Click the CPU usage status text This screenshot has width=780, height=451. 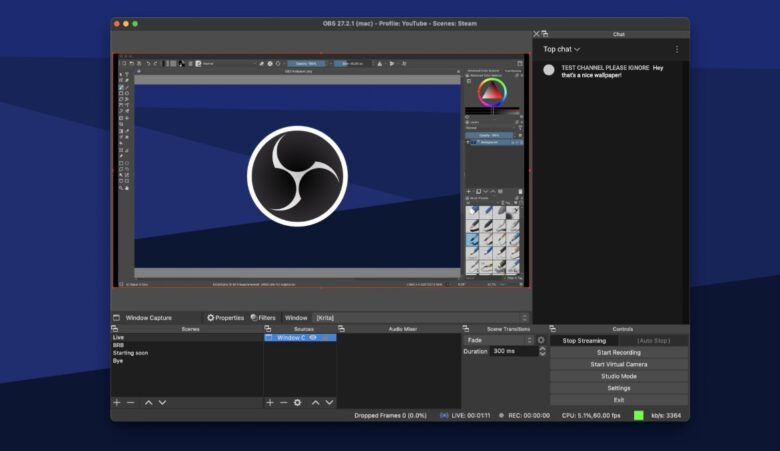[591, 415]
